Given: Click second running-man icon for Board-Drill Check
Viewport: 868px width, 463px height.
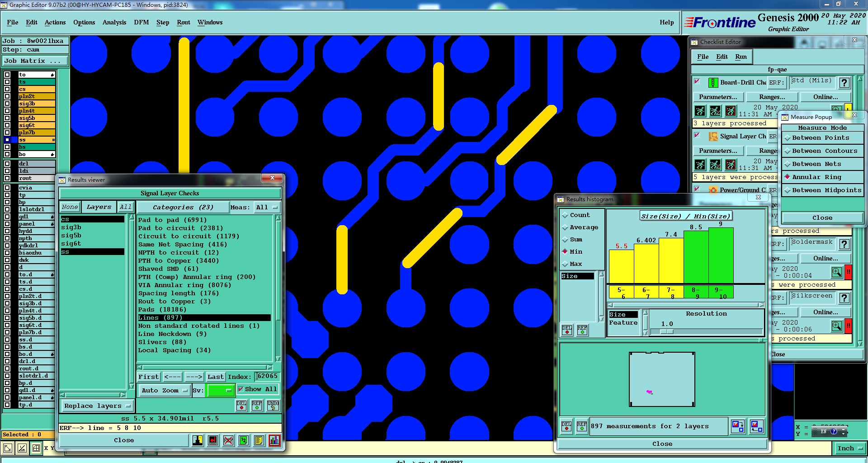Looking at the screenshot, I should [715, 111].
